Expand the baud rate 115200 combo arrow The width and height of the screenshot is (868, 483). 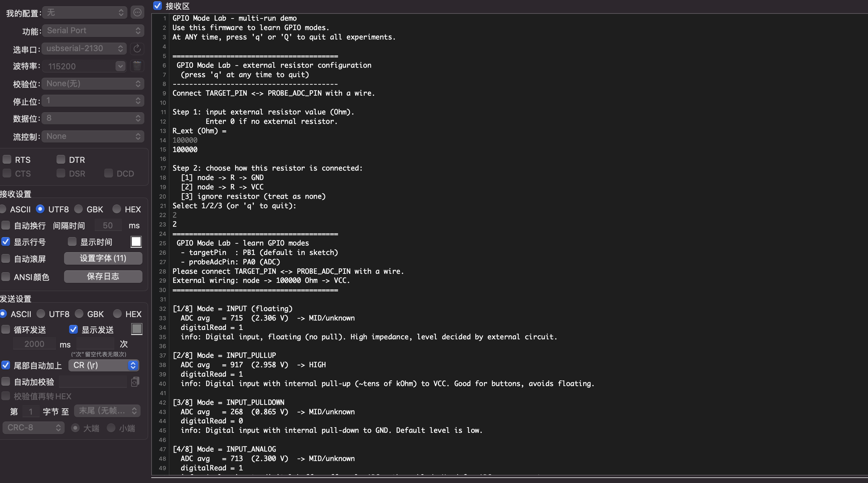(120, 66)
